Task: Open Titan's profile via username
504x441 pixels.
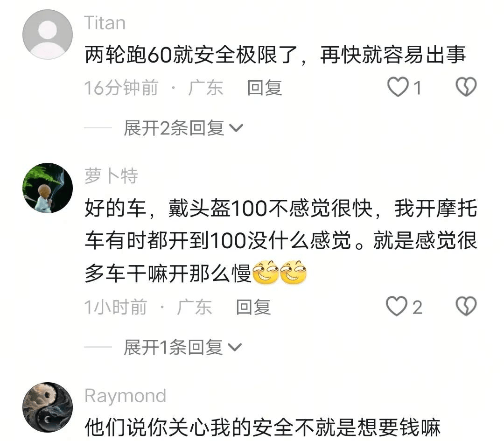Action: click(105, 23)
